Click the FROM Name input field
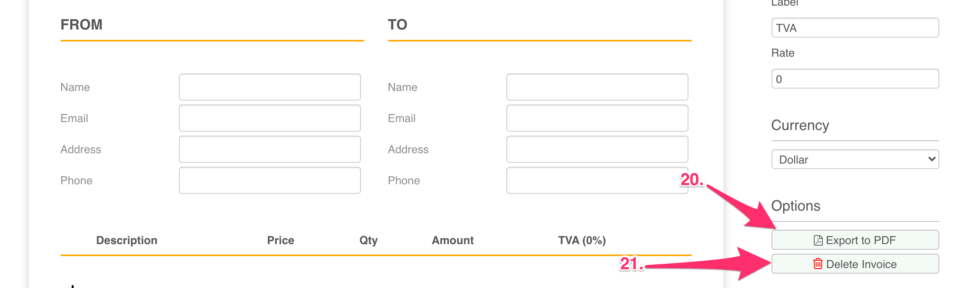This screenshot has width=980, height=288. click(270, 87)
